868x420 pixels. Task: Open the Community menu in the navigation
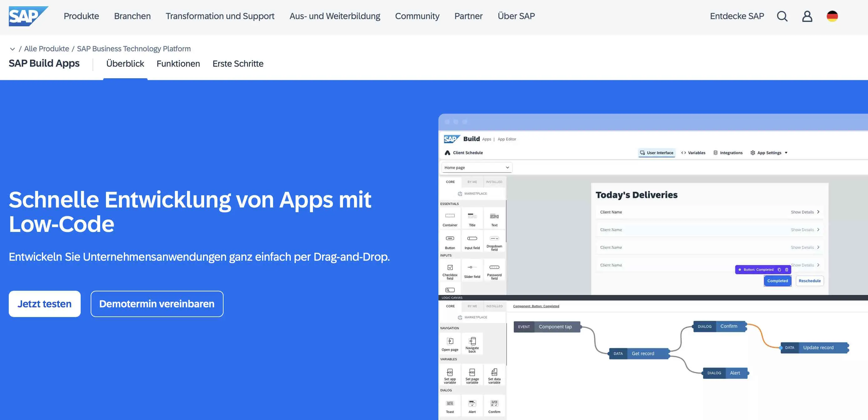point(417,16)
